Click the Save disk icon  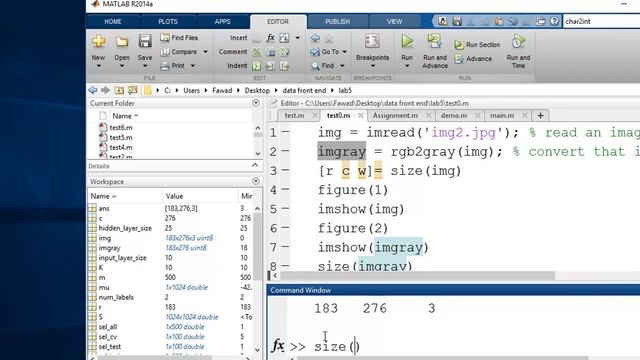pos(145,41)
